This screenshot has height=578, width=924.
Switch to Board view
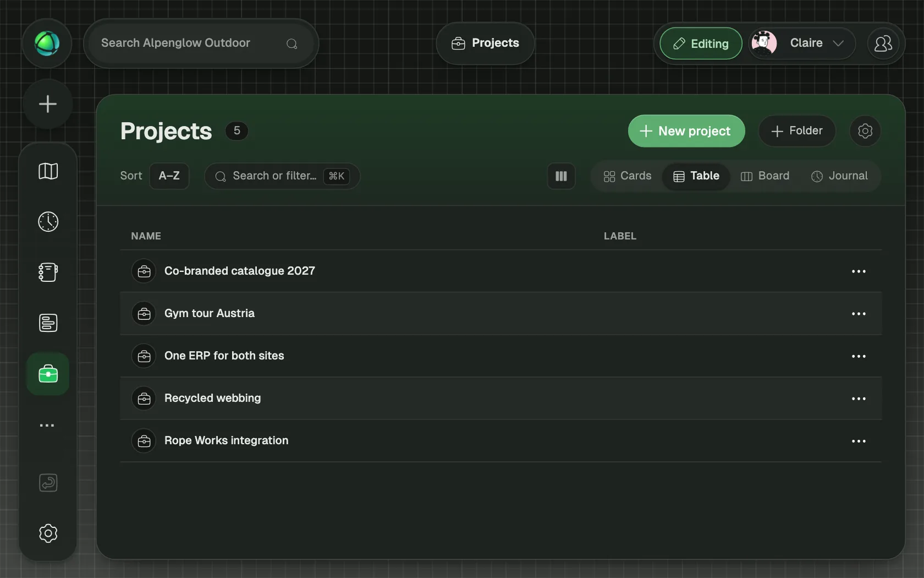click(765, 176)
